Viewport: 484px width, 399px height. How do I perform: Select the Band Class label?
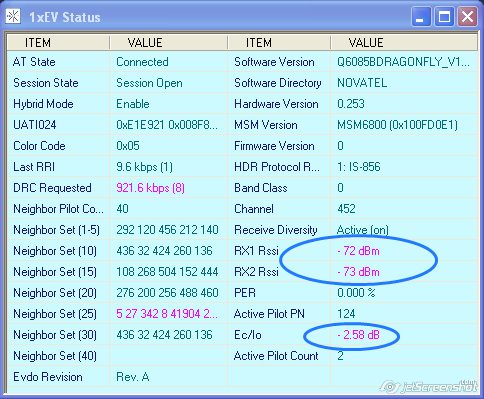tap(261, 188)
